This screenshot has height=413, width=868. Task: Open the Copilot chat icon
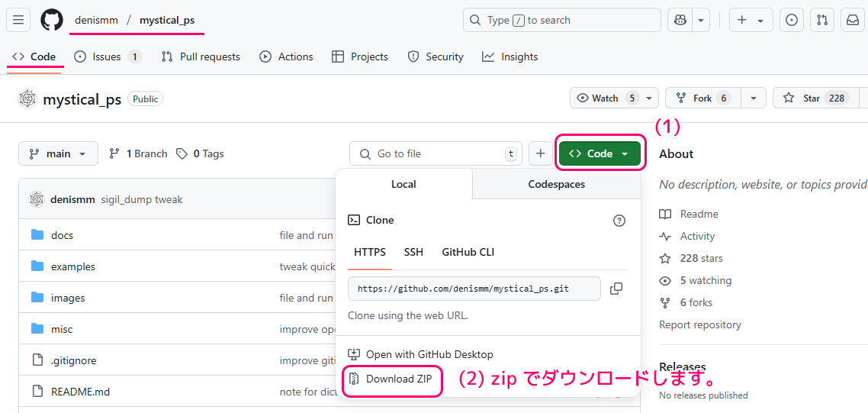point(680,20)
